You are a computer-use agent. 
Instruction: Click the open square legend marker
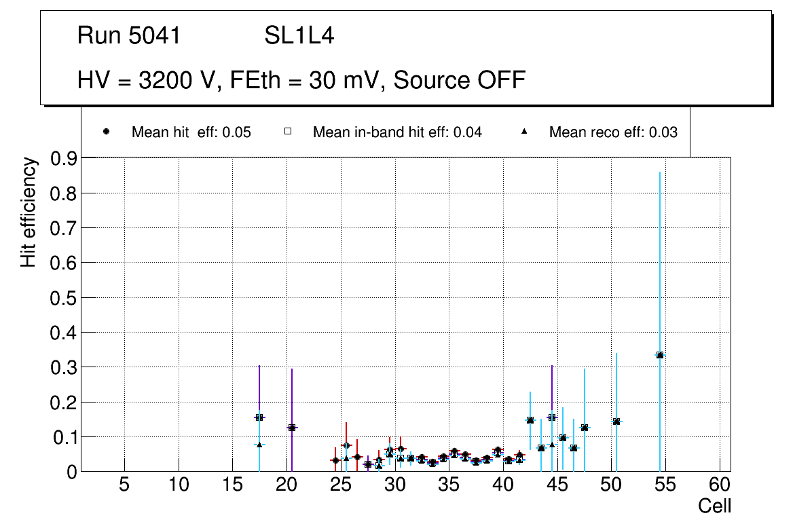pos(288,132)
